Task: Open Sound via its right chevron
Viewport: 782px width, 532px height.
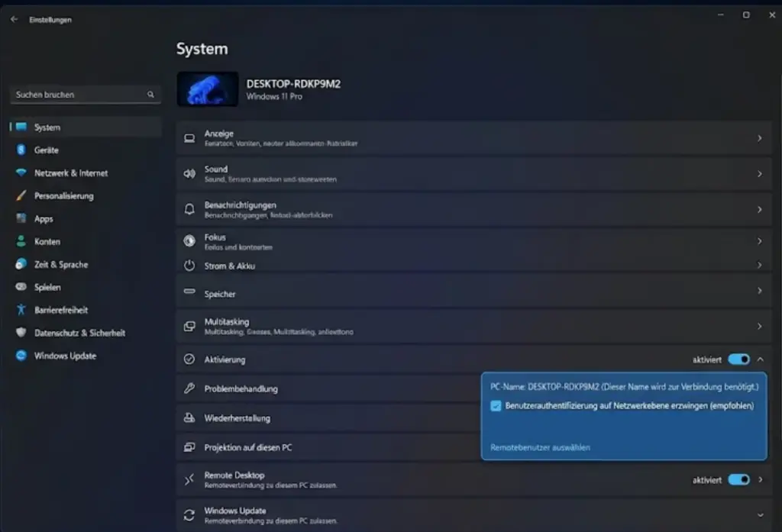Action: click(760, 174)
